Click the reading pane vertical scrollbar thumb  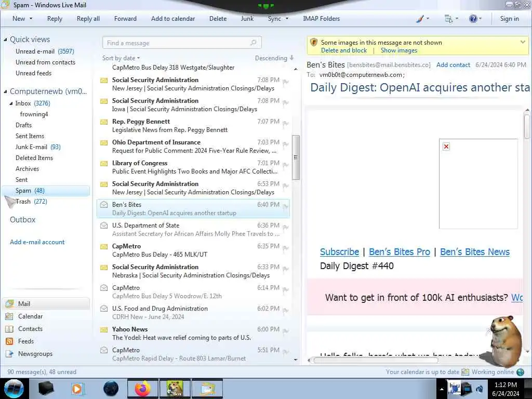point(527,126)
